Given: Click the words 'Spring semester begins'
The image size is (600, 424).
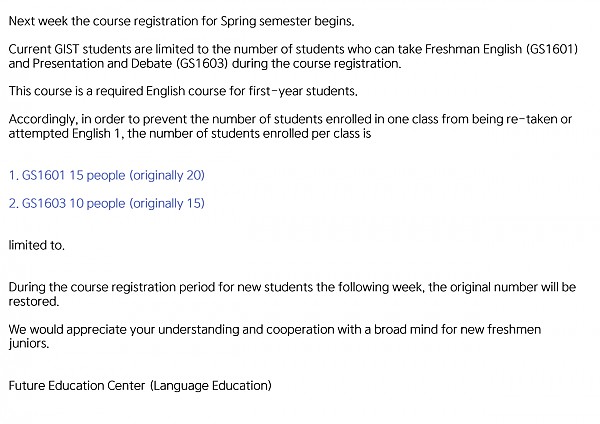Looking at the screenshot, I should [297, 20].
